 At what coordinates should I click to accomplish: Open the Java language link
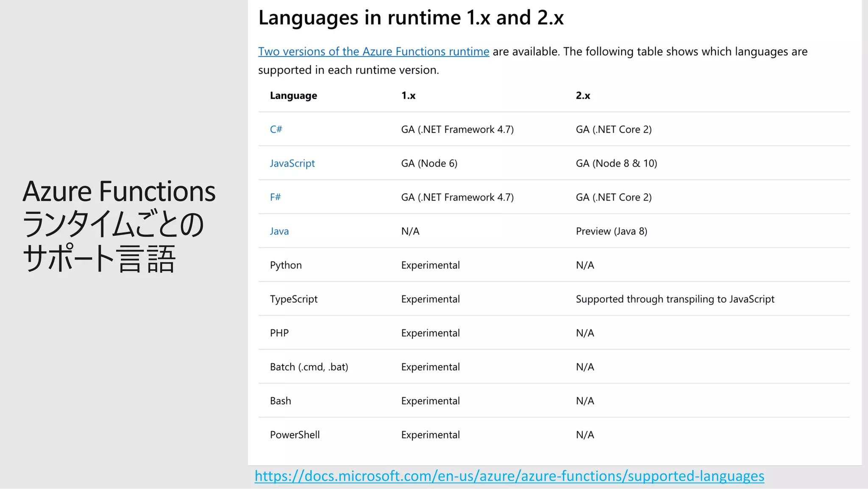(279, 231)
